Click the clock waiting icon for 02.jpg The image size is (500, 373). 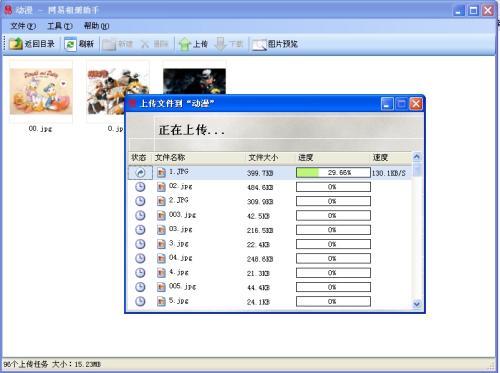pyautogui.click(x=140, y=187)
